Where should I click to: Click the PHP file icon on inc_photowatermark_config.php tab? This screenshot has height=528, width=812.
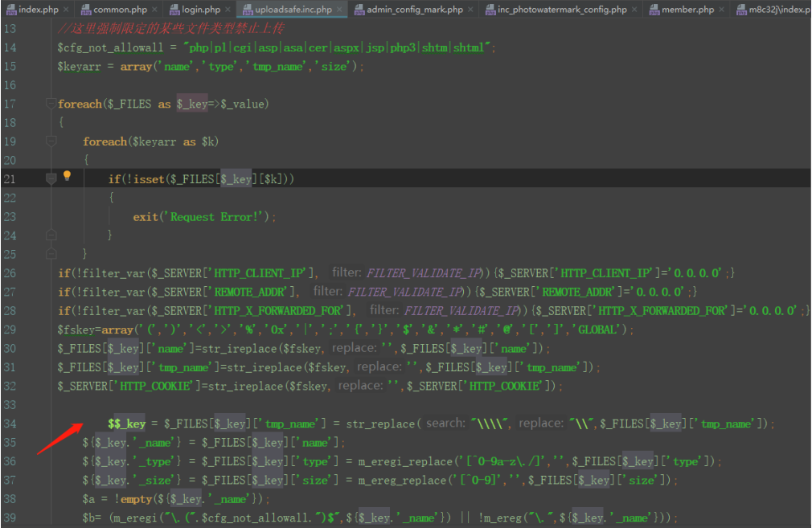coord(490,10)
